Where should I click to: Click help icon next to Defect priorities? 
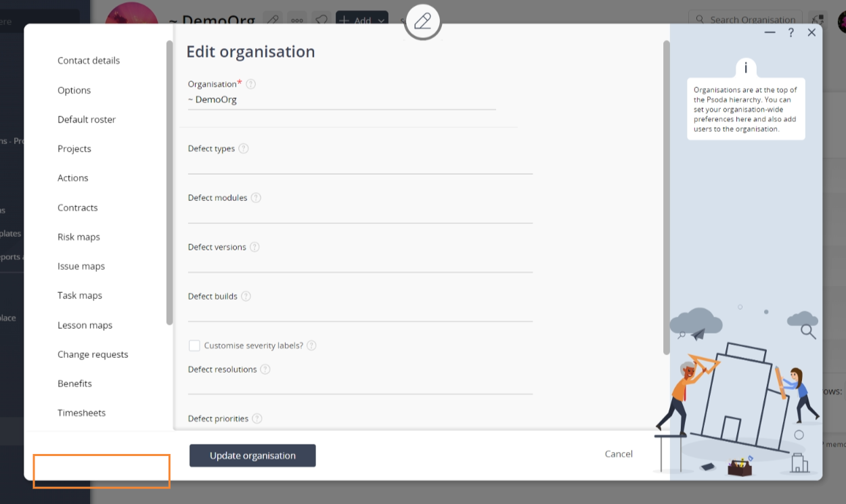point(257,419)
